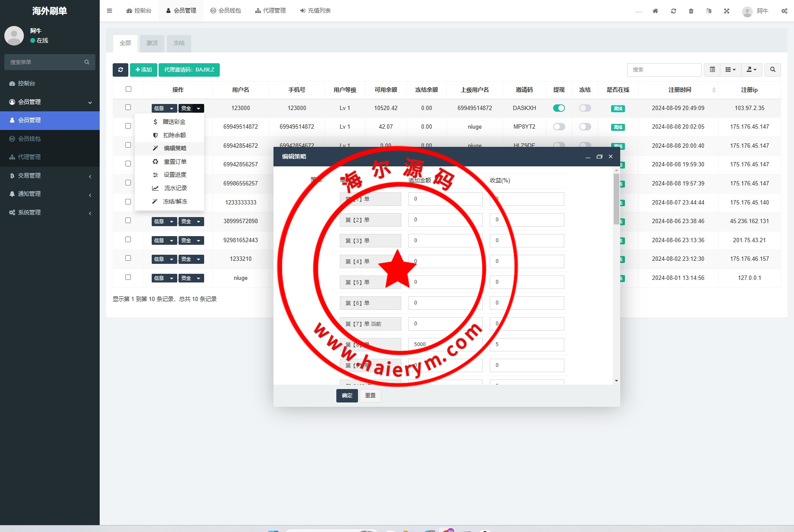Check the row checkbox for user 92981652443
794x532 pixels.
[x=128, y=240]
